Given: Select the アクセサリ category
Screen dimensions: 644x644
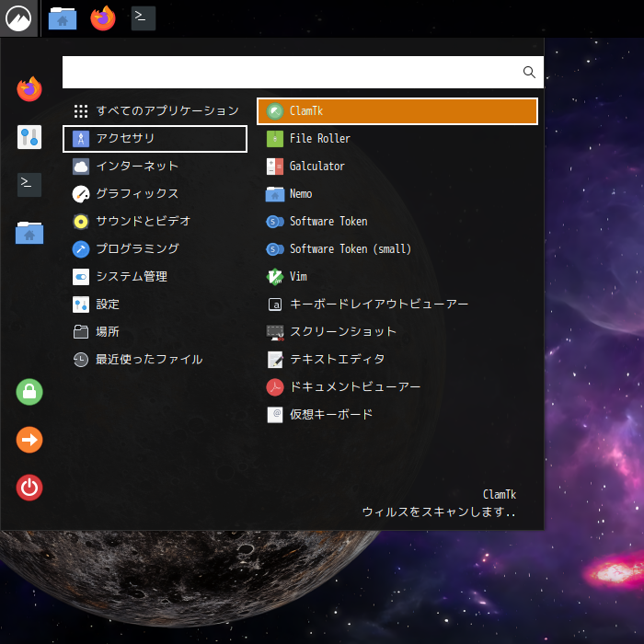Looking at the screenshot, I should click(155, 139).
